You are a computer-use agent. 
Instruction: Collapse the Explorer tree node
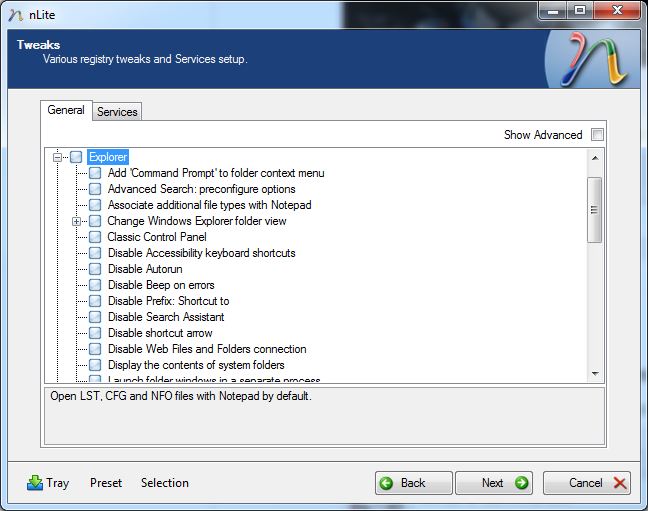point(57,157)
